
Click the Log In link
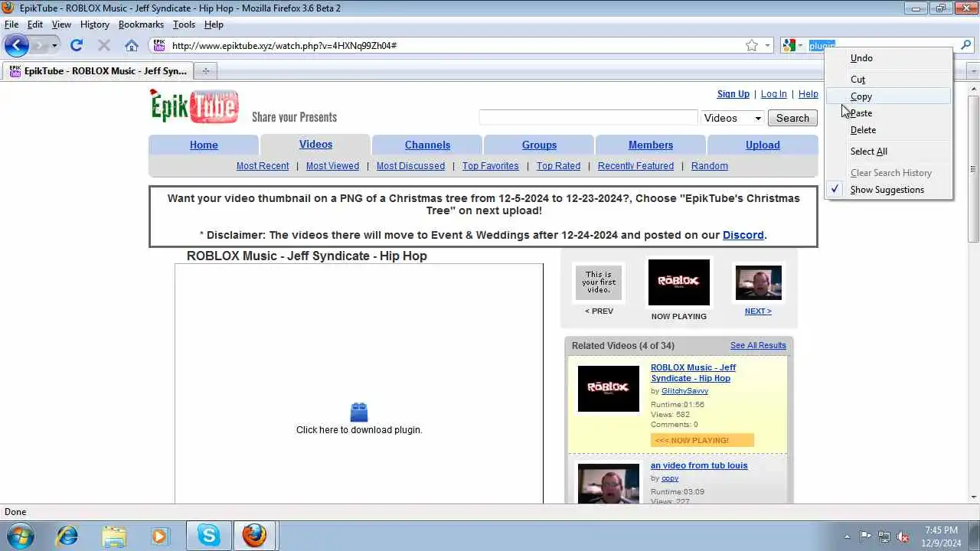[774, 94]
